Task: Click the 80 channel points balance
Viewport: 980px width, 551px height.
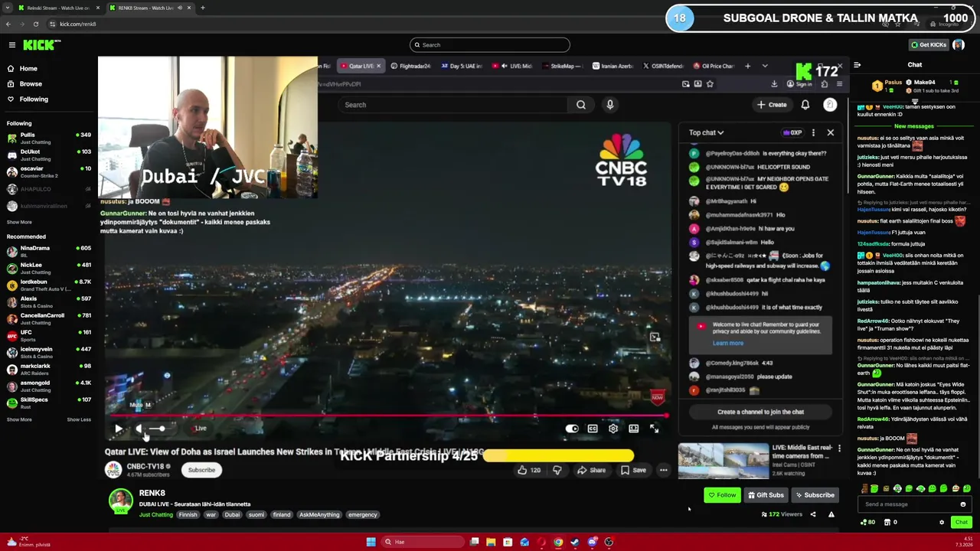Action: [x=867, y=523]
